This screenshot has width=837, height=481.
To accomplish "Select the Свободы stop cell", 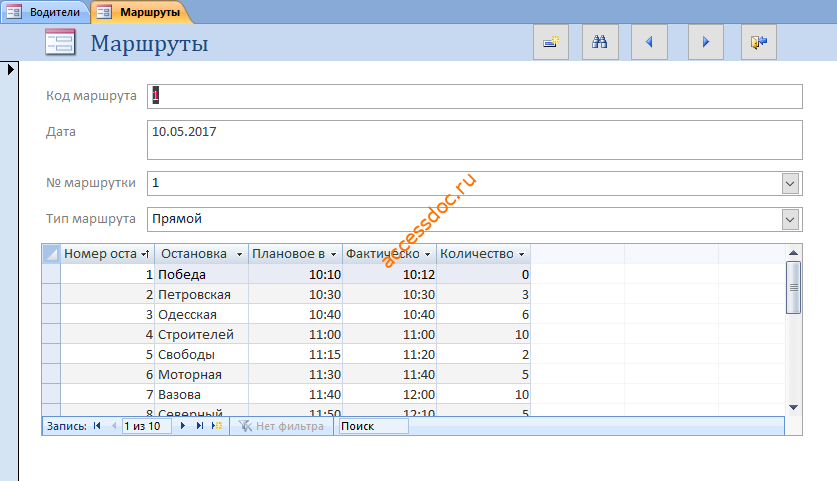I will [202, 354].
